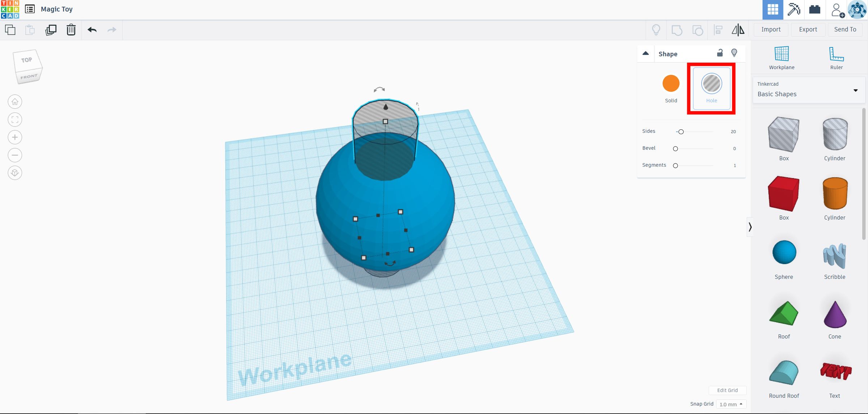Click the Mirror tool icon
The image size is (868, 414).
coord(738,30)
